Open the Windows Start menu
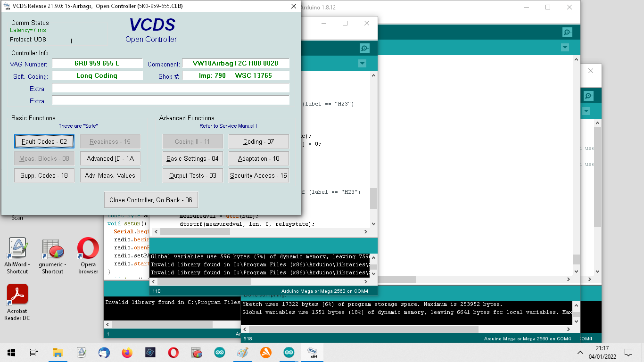The height and width of the screenshot is (362, 644). (11, 352)
